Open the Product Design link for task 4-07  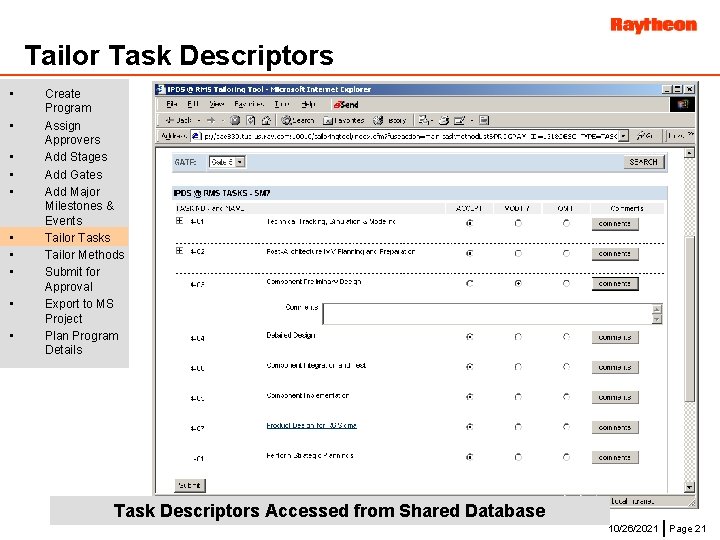311,426
